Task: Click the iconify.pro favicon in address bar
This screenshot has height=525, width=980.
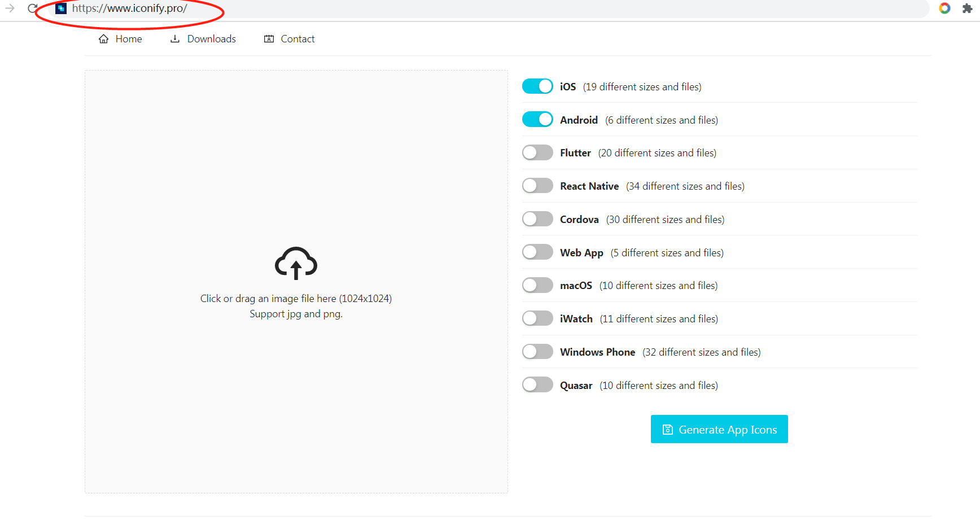Action: (x=61, y=8)
